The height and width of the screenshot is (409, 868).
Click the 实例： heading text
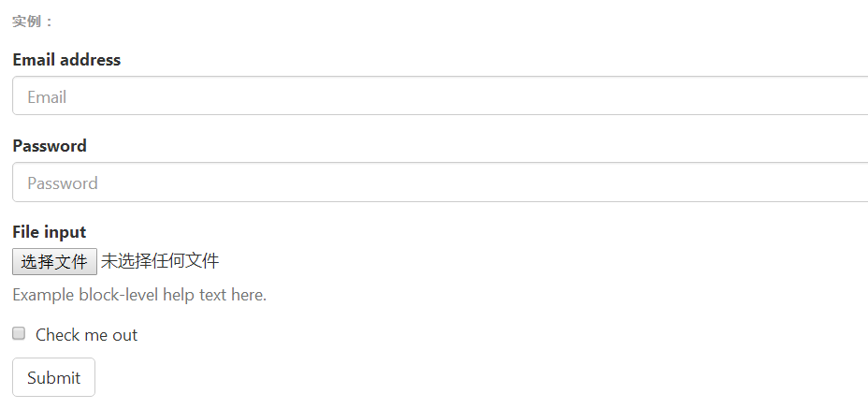tap(34, 22)
